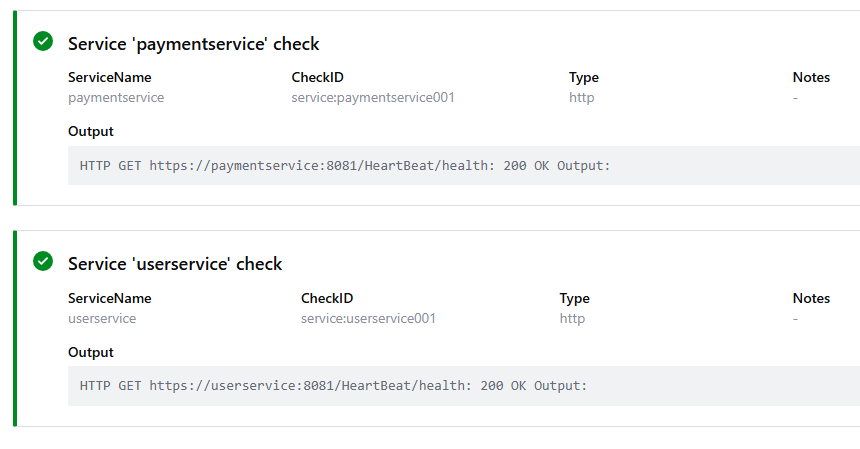Select the userservice value under ServiceName

102,318
